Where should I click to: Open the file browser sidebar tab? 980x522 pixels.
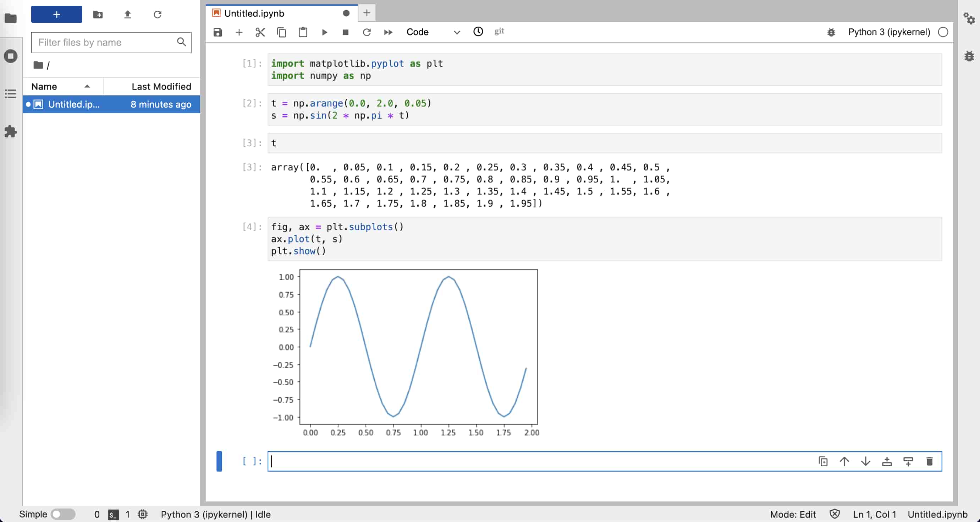point(11,18)
